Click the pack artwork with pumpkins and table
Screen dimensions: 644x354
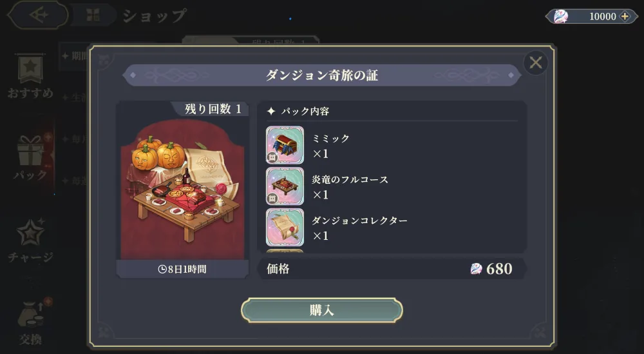pyautogui.click(x=182, y=189)
